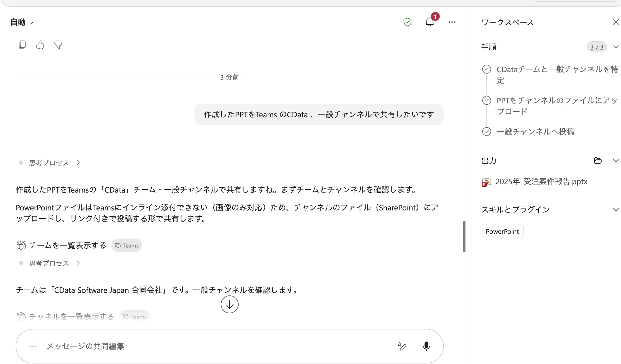Click the PowerPoint plugin chip
Screen dimensions: 621x364
[502, 231]
